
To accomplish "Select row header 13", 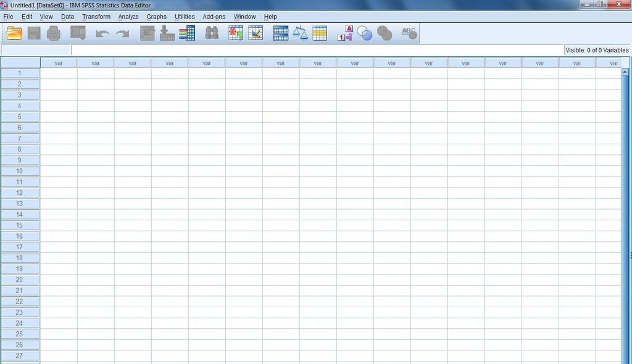I will tap(20, 204).
